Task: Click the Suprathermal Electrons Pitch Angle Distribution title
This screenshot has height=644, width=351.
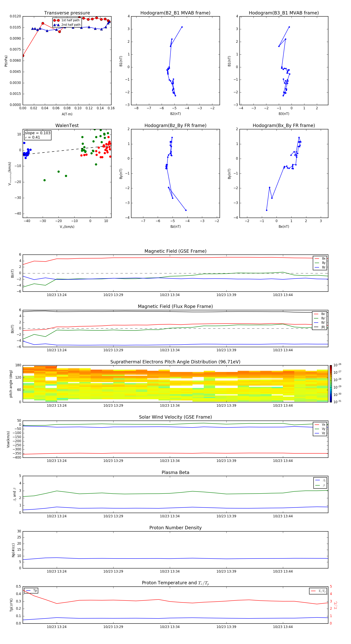Action: coord(175,362)
